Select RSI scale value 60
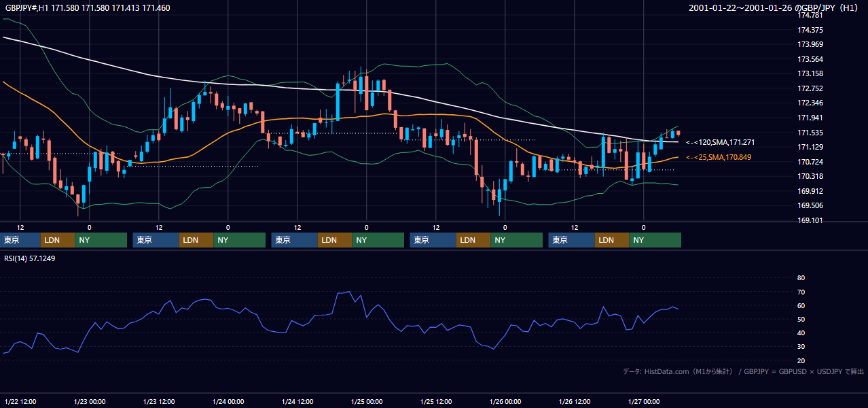The width and height of the screenshot is (868, 408). click(x=801, y=305)
